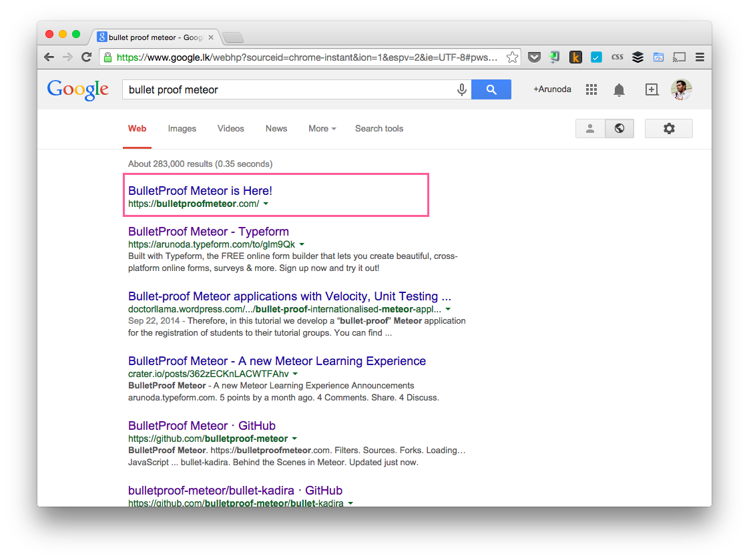
Task: Open the search settings gear
Action: (669, 128)
